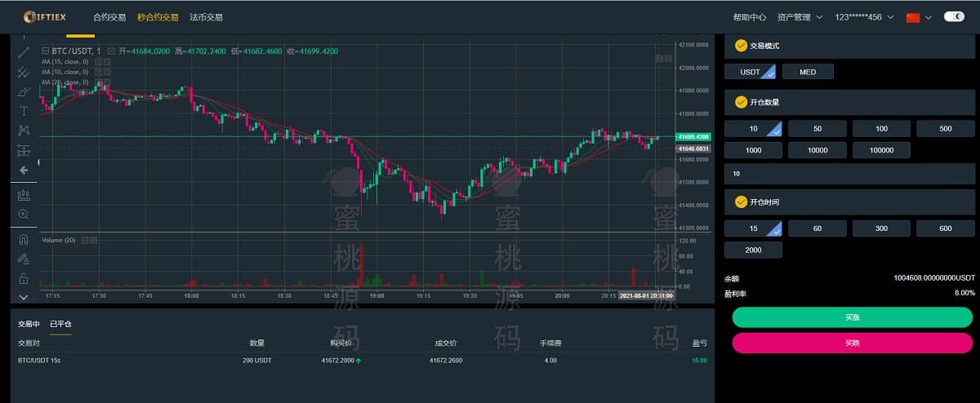Select the trend line drawing tool

click(x=23, y=52)
